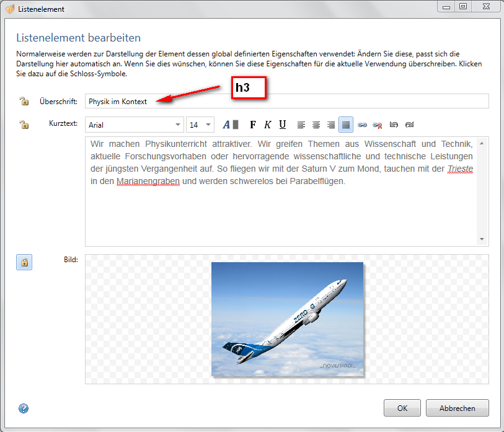Click the Listenelement bearbeiten heading
Image resolution: width=504 pixels, height=432 pixels.
(x=79, y=38)
